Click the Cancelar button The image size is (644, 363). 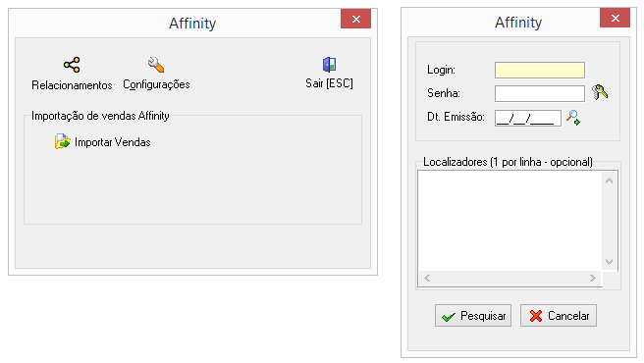559,315
